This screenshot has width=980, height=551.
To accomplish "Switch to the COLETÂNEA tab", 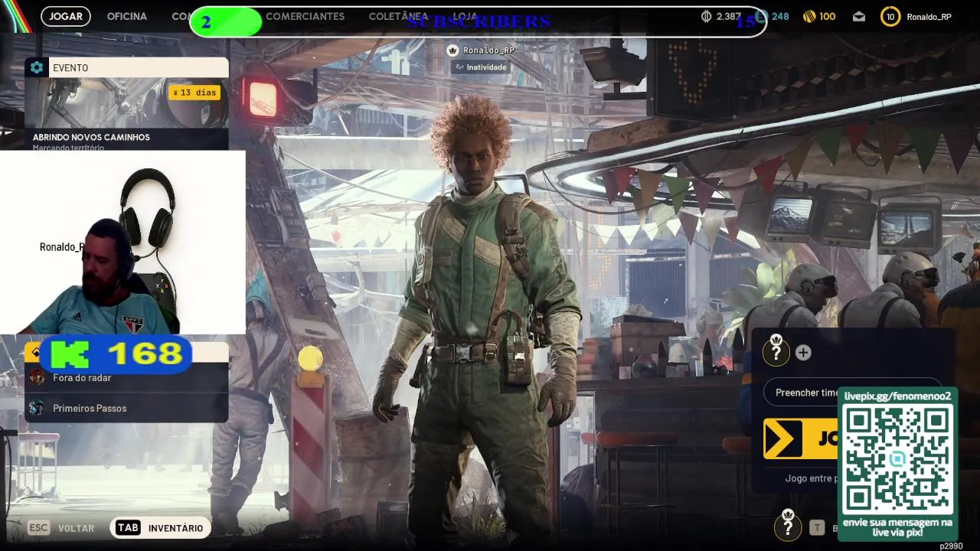I will [x=398, y=16].
